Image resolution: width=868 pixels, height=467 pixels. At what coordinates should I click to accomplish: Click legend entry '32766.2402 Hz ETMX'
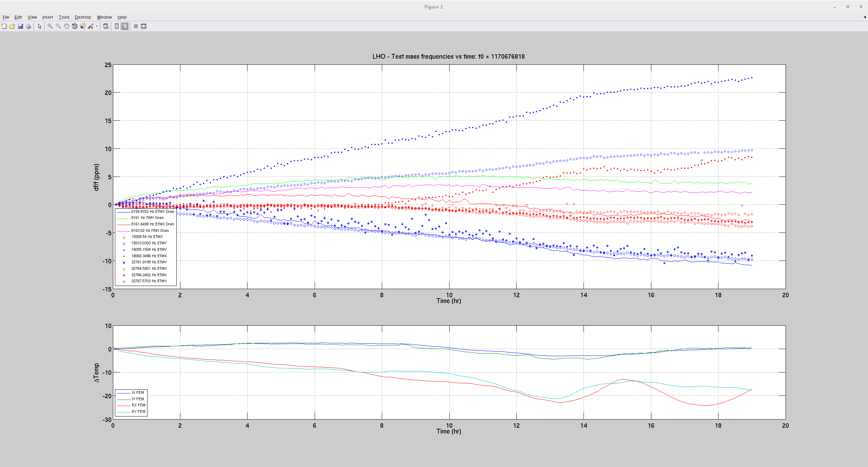coord(149,275)
